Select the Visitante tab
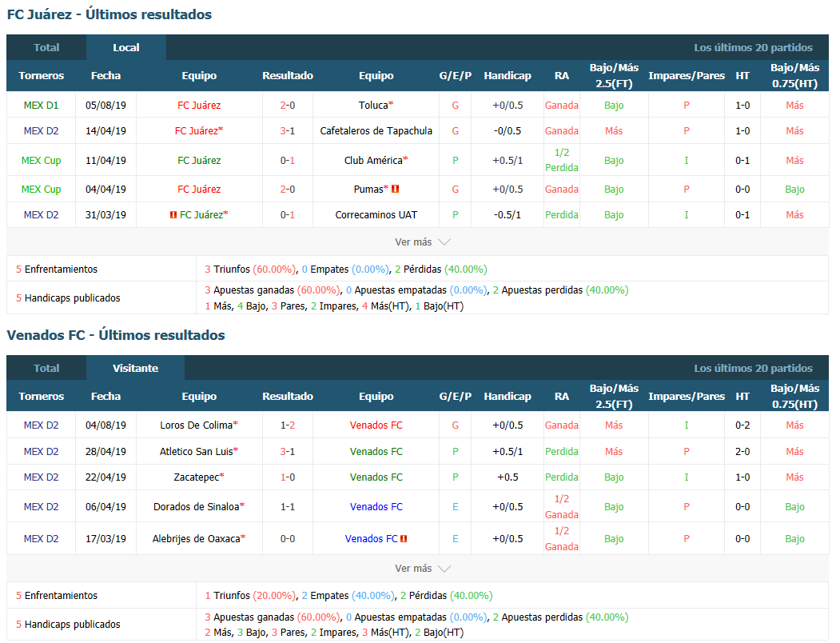The height and width of the screenshot is (643, 840). click(136, 368)
